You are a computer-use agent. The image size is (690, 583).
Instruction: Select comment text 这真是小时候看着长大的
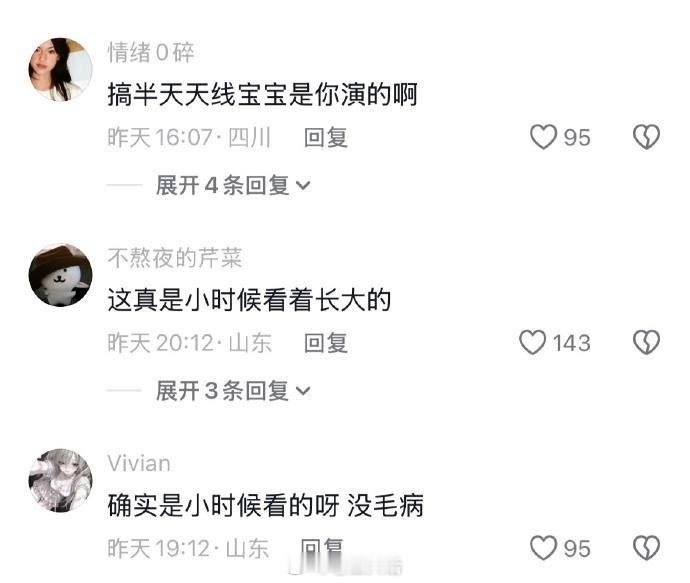[250, 300]
